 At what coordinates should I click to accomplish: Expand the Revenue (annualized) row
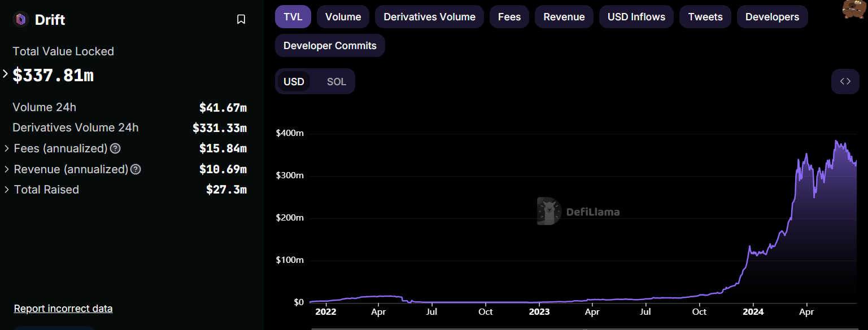7,169
